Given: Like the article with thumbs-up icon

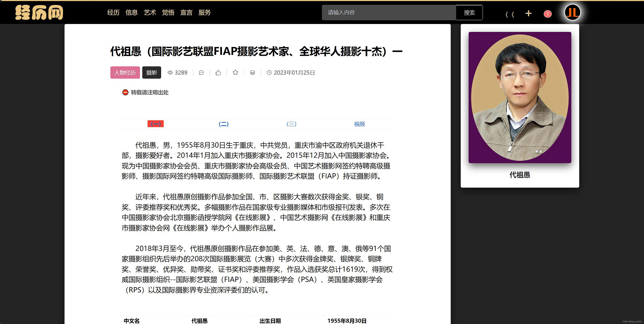Looking at the screenshot, I should (218, 73).
